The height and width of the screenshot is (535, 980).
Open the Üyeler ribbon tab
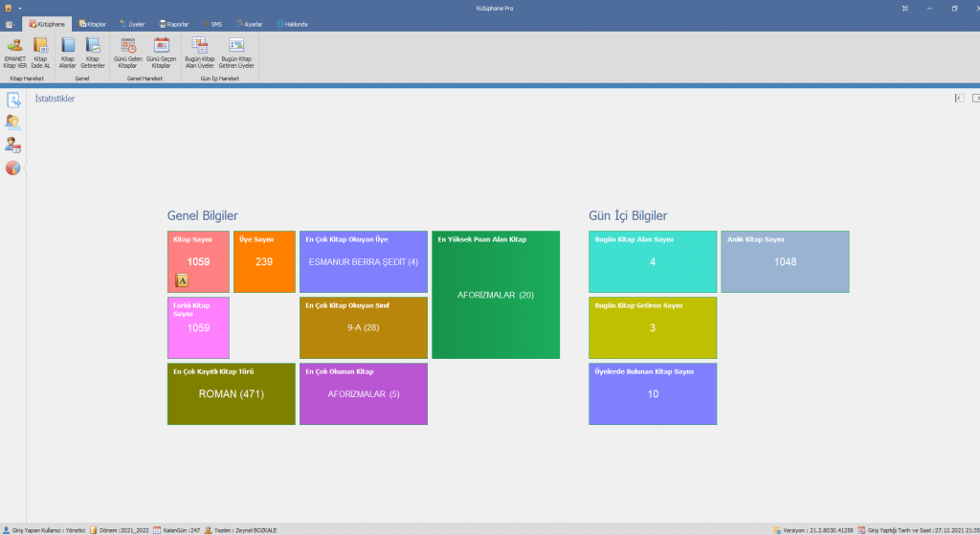coord(132,24)
